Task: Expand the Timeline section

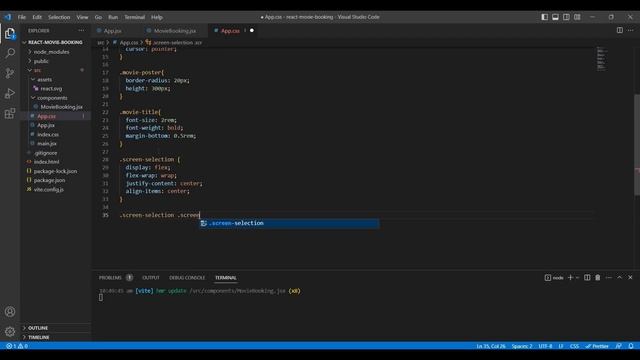Action: [x=56, y=338]
